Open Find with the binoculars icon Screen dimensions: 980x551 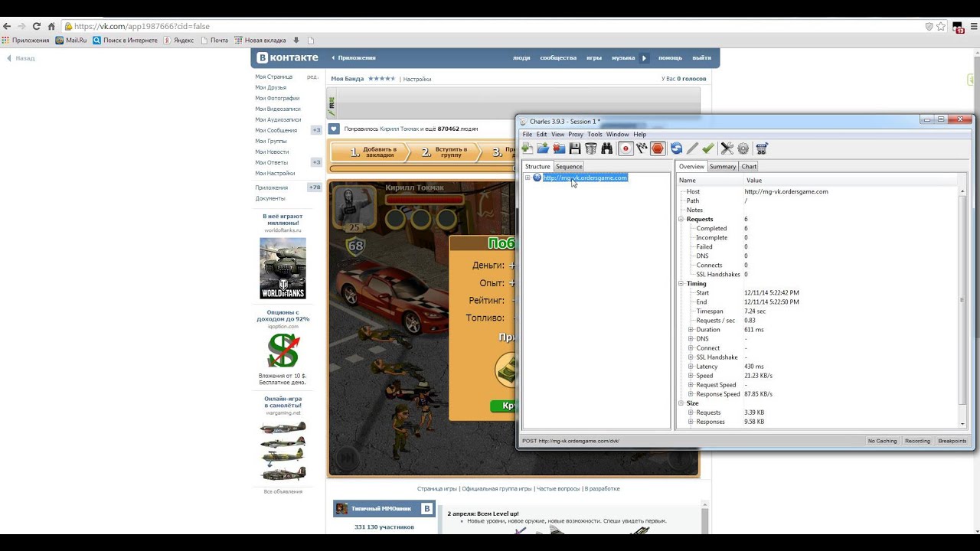pyautogui.click(x=607, y=148)
